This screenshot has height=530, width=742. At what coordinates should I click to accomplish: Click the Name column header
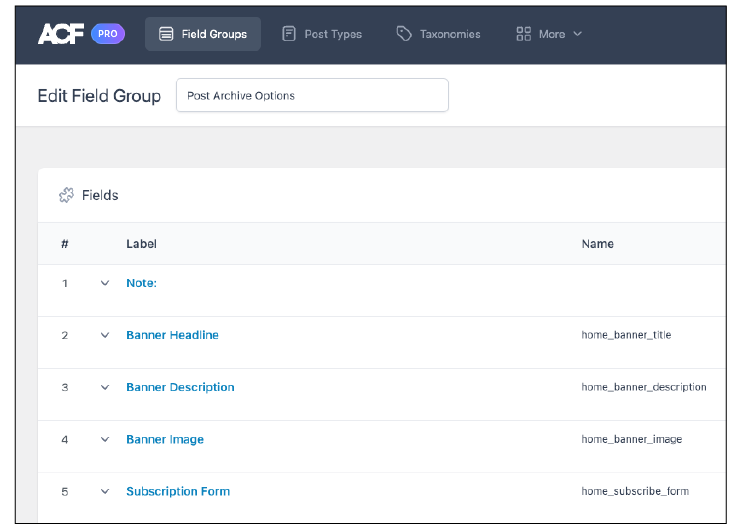tap(597, 244)
